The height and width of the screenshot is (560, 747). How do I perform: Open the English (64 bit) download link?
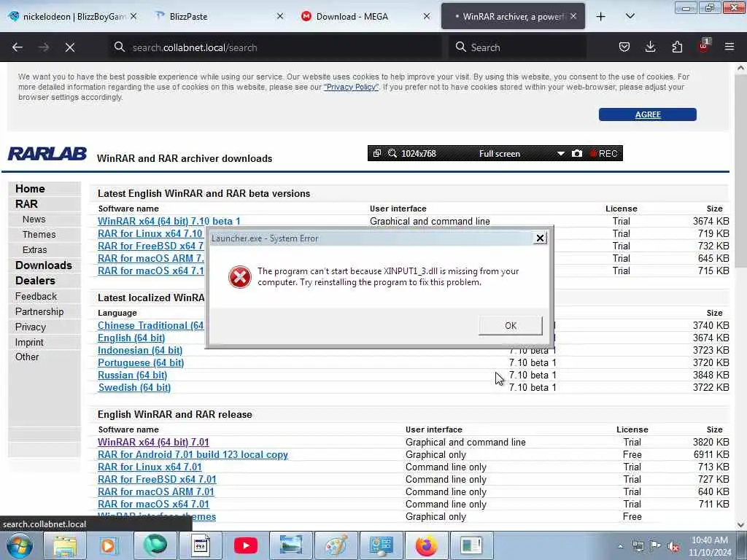click(131, 338)
